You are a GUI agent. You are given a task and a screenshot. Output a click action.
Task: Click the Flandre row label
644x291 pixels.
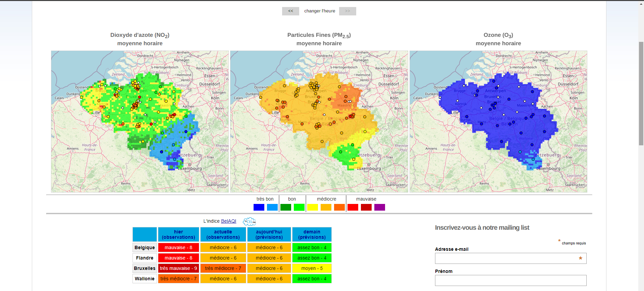(145, 258)
